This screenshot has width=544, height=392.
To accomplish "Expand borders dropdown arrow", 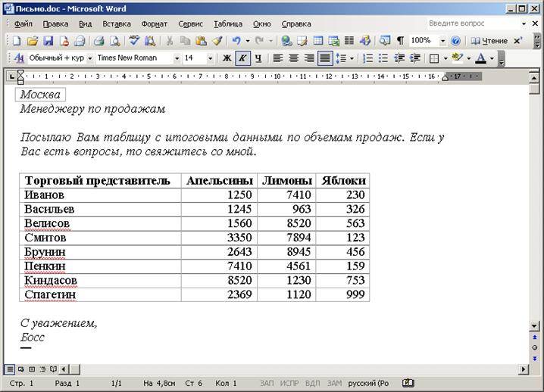I will click(446, 58).
